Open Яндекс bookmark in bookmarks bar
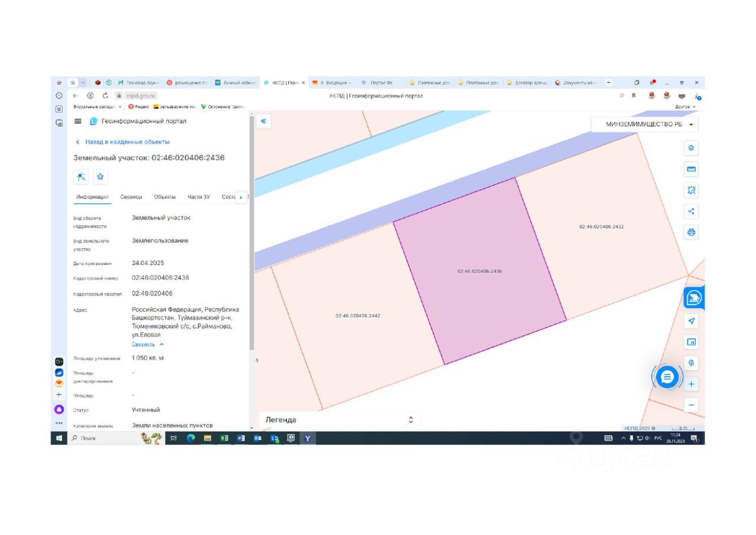Screen dimensions: 756x535 (x=139, y=106)
